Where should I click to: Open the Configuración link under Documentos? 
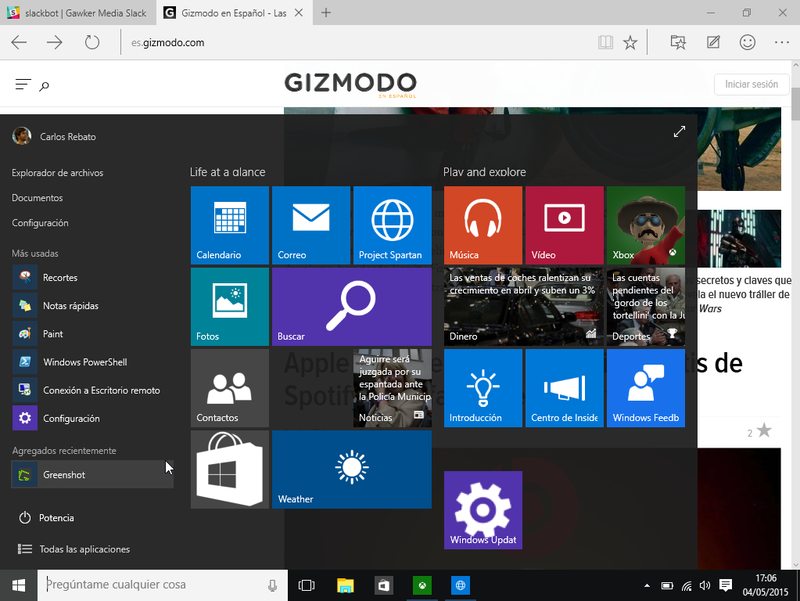click(x=40, y=223)
